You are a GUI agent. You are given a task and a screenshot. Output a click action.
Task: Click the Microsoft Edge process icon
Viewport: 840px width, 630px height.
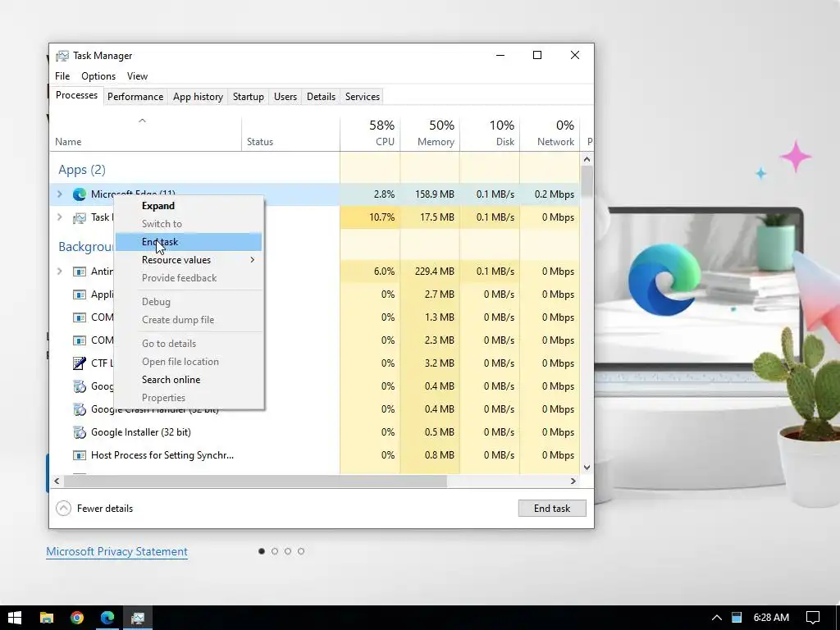click(80, 194)
